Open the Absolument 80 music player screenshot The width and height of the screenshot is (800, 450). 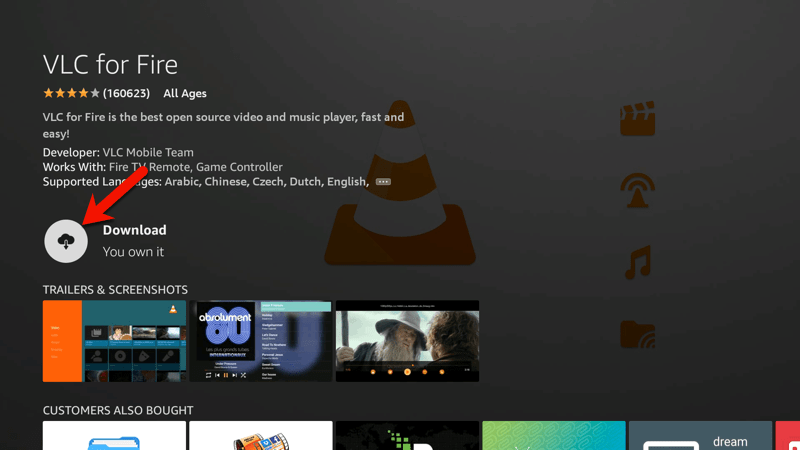pos(261,341)
